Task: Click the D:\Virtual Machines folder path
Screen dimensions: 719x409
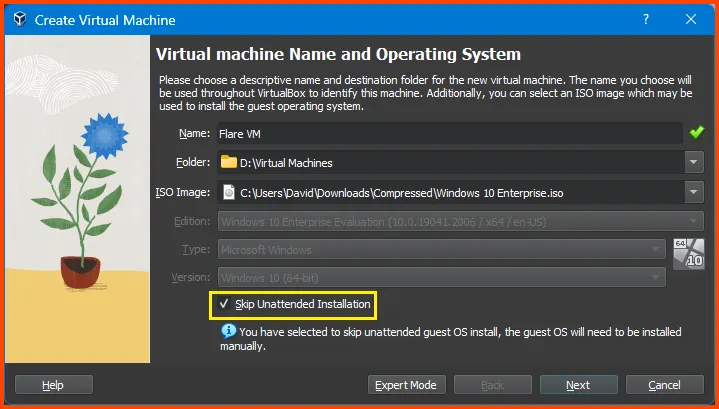Action: click(286, 163)
